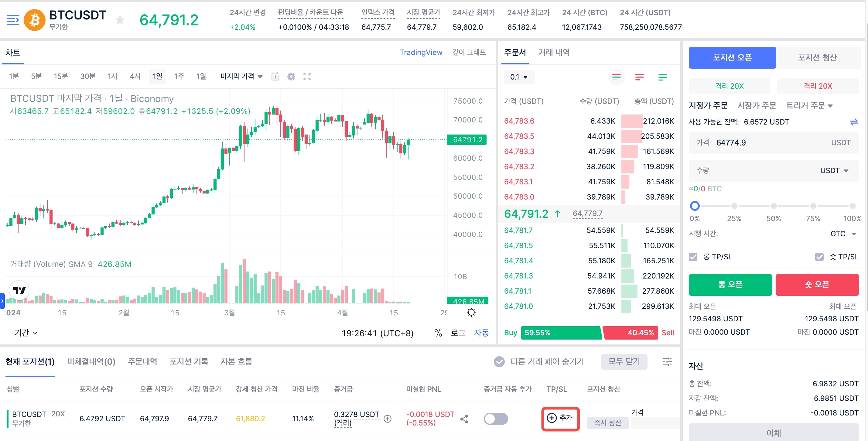Show only buy orders in order book
The height and width of the screenshot is (441, 868).
[662, 77]
